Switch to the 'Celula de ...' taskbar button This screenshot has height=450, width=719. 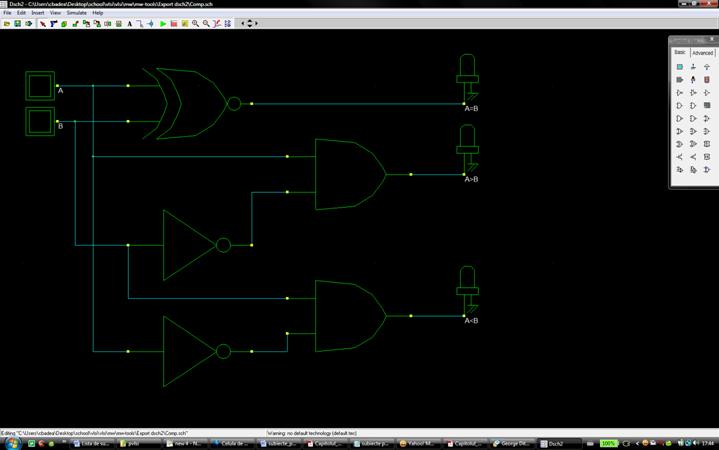(231, 444)
